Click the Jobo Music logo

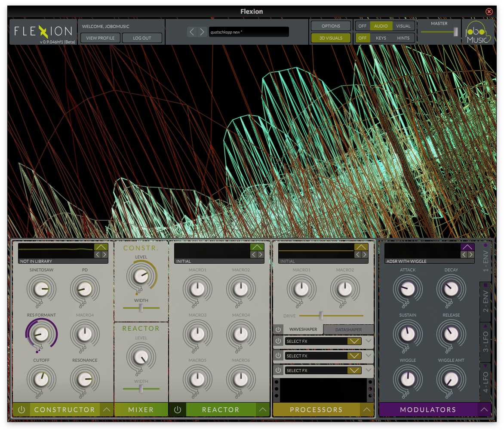[x=478, y=32]
